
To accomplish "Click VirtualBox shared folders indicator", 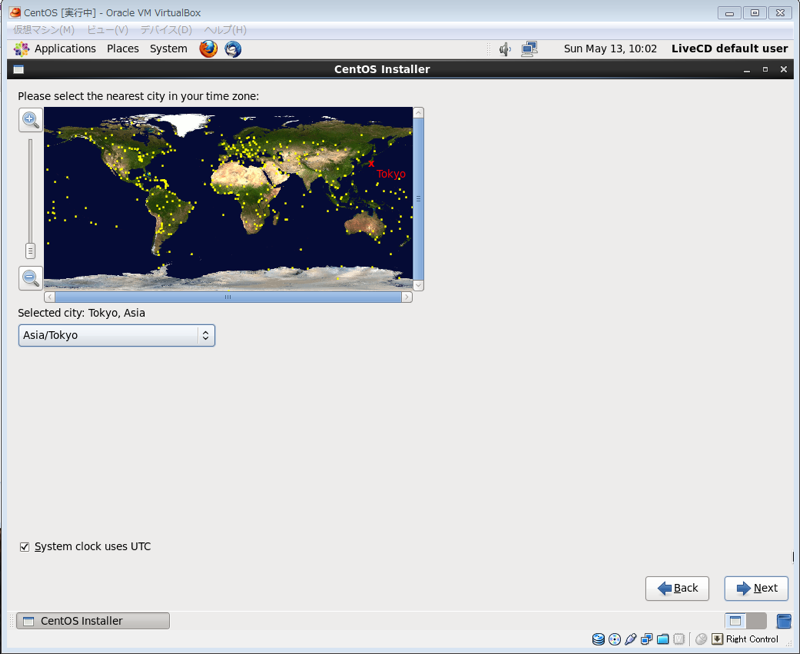I will point(663,639).
